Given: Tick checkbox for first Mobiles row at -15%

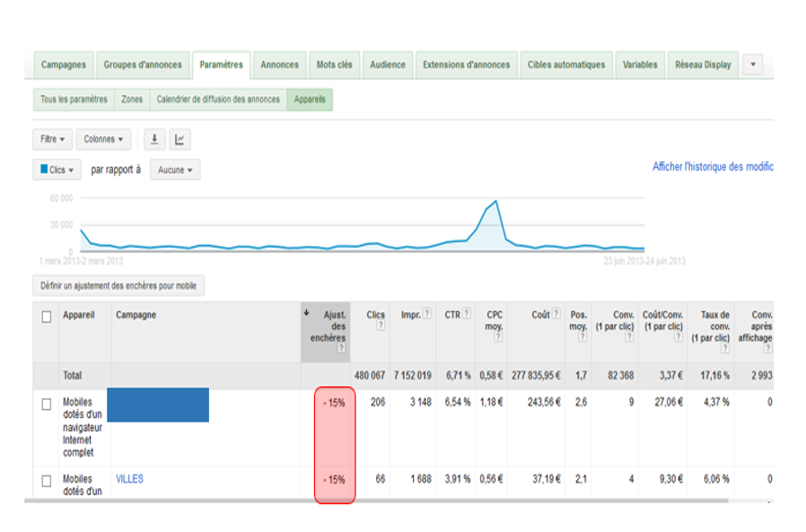Looking at the screenshot, I should [47, 405].
